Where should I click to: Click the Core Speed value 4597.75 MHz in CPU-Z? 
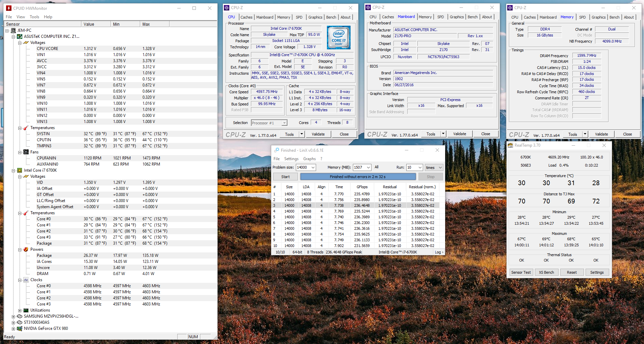click(267, 92)
